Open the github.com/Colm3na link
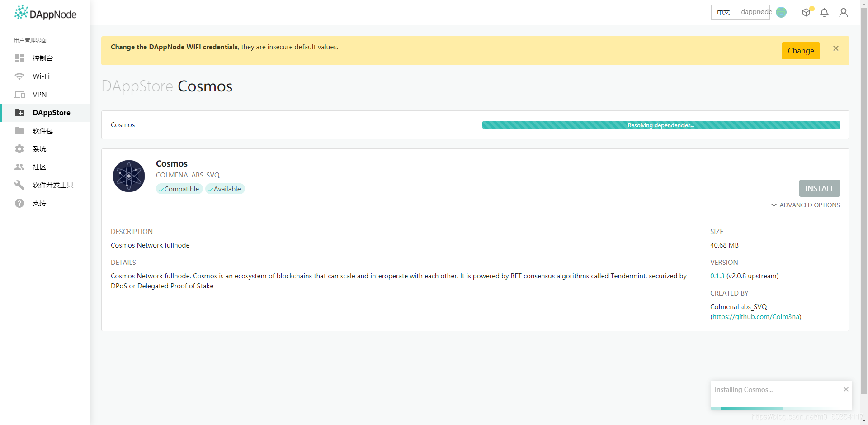Image resolution: width=868 pixels, height=425 pixels. (756, 317)
